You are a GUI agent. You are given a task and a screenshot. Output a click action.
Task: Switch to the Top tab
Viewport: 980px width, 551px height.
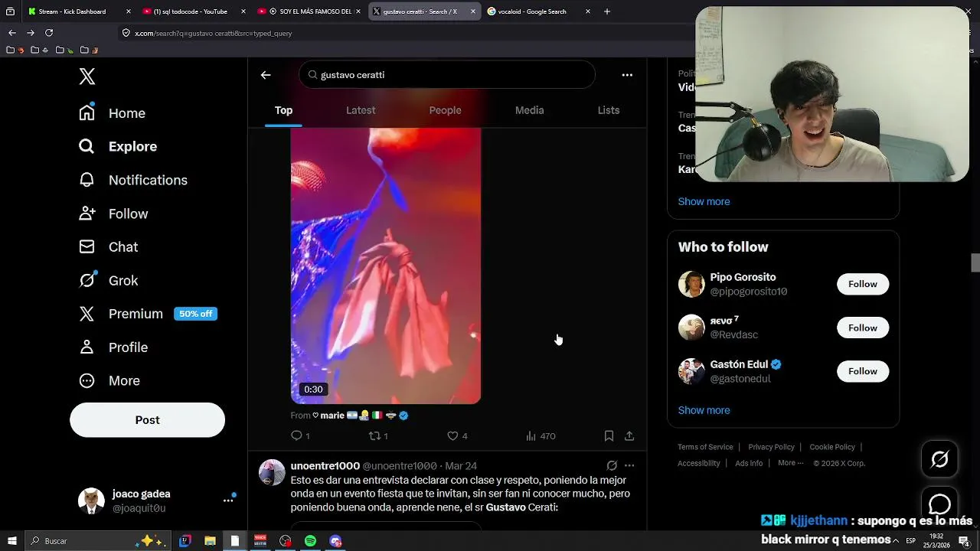coord(283,110)
